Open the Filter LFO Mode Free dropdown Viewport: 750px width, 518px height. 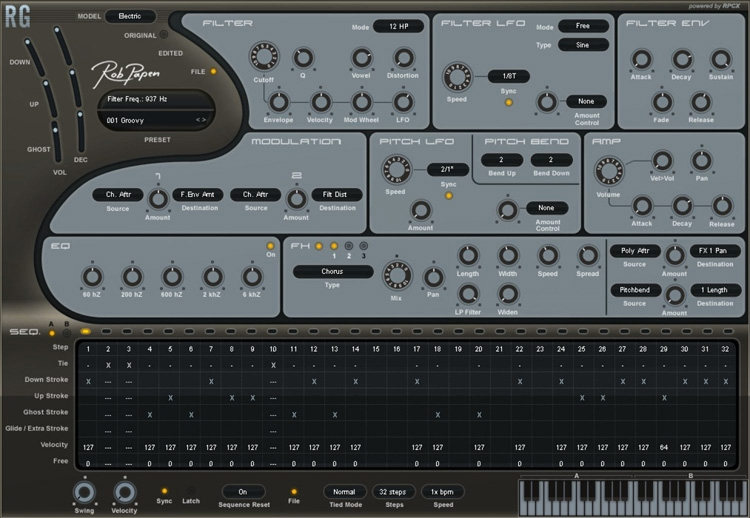583,26
